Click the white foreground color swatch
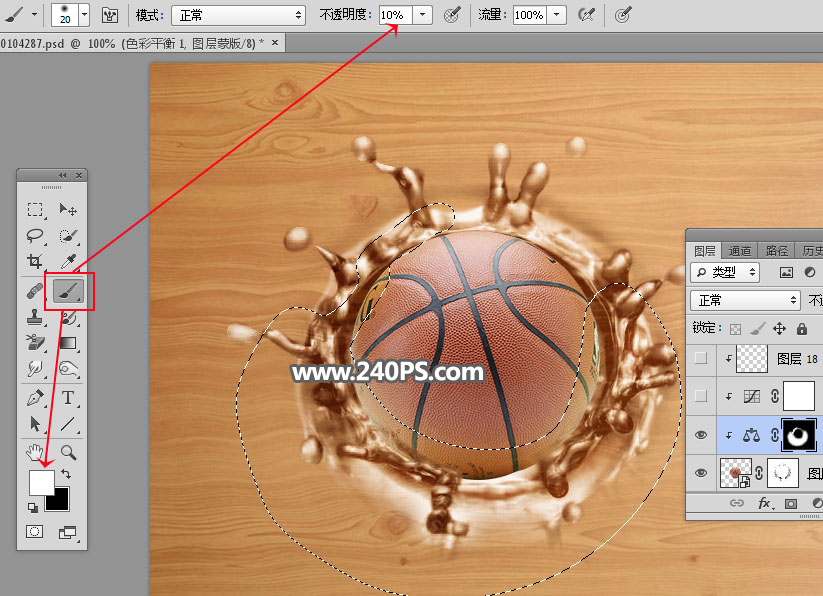The height and width of the screenshot is (596, 823). [x=40, y=481]
